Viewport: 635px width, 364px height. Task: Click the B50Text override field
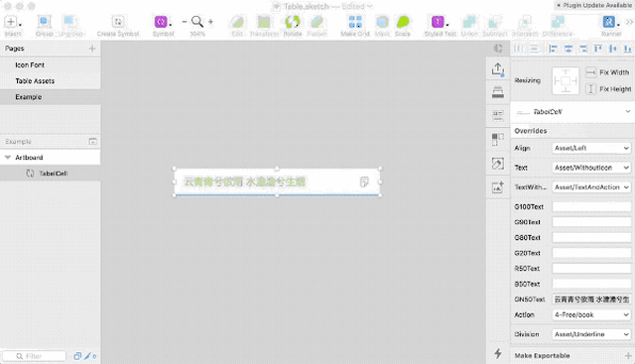(591, 284)
